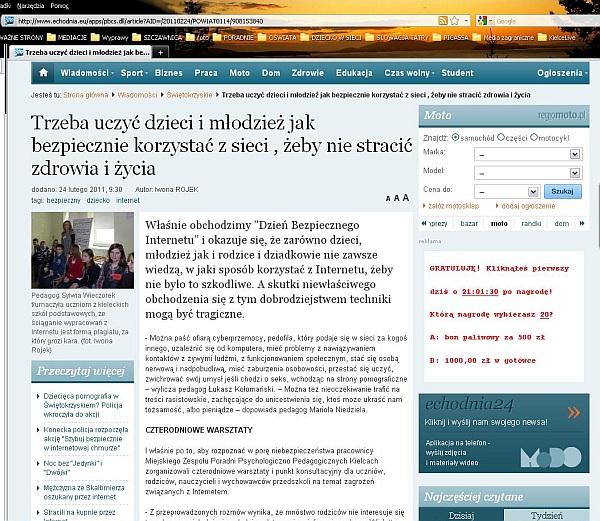The image size is (600, 521).
Task: Open the MEDIACJE bookmark folder
Action: [x=67, y=37]
